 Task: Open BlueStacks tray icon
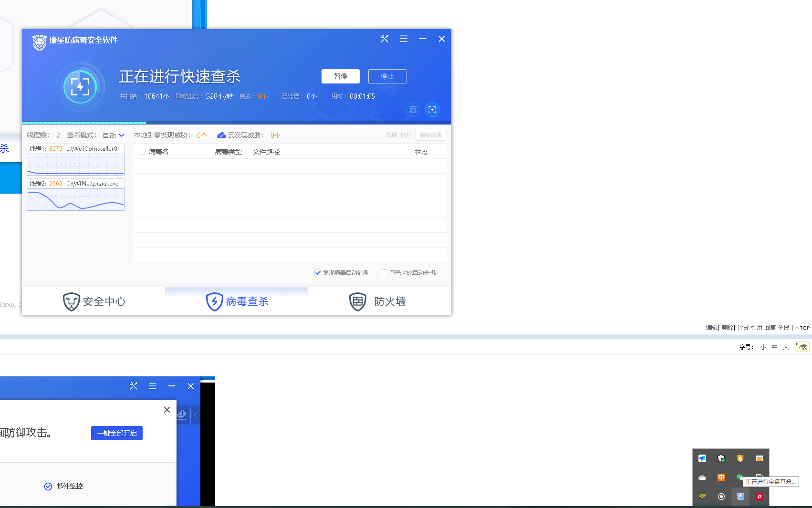(x=702, y=497)
